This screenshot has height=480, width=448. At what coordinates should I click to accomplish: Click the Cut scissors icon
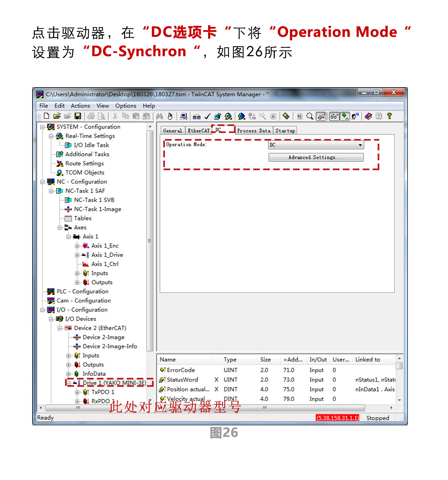pos(115,116)
